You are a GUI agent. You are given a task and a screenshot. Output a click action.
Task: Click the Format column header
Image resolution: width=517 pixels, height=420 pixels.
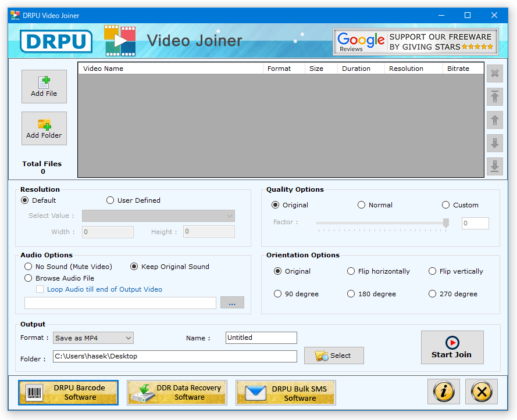(x=284, y=69)
